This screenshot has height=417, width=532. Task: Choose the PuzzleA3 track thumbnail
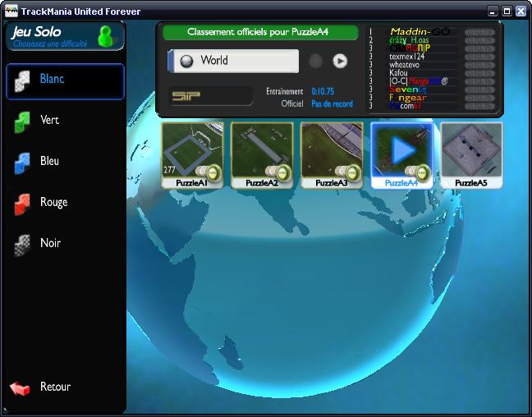tap(332, 150)
